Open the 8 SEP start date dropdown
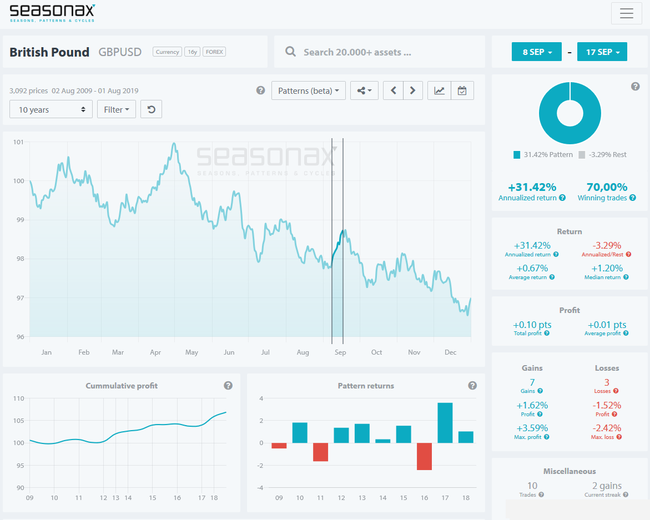The image size is (650, 520). pos(536,52)
